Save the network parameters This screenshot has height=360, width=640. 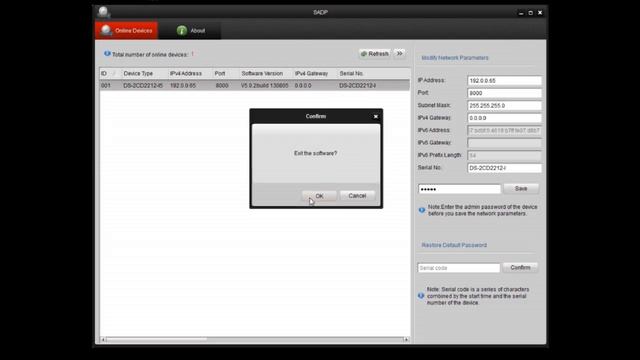[x=521, y=189]
